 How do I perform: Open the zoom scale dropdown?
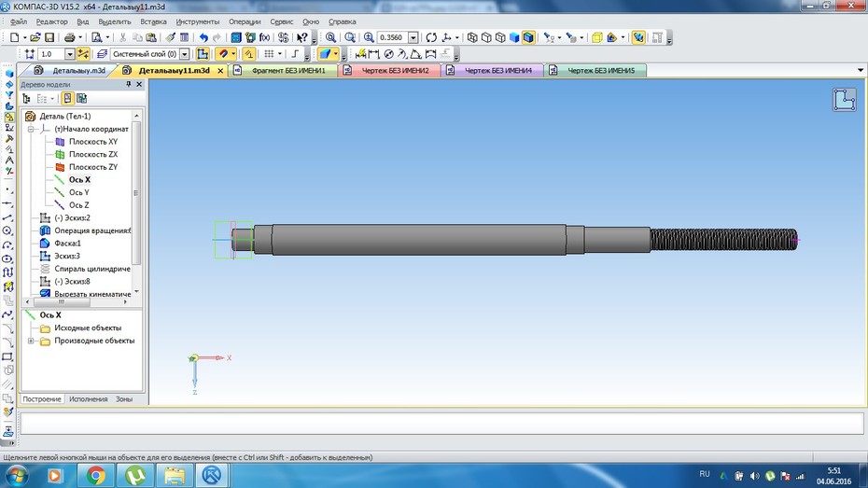coord(413,37)
